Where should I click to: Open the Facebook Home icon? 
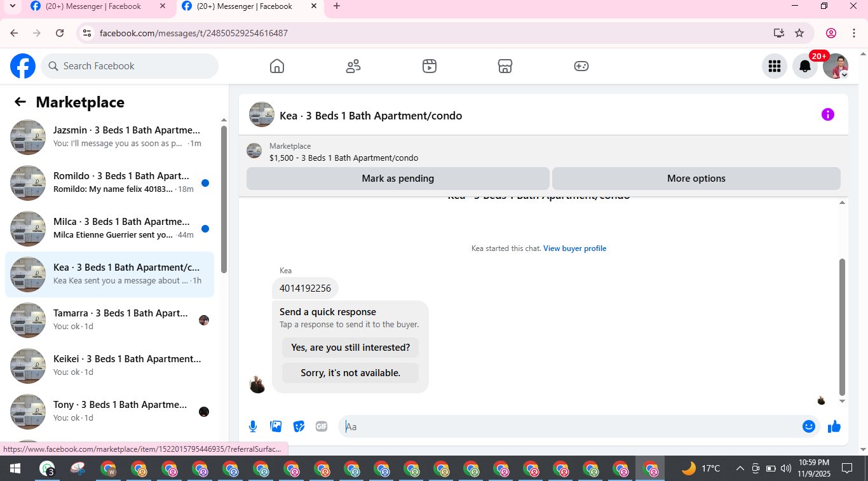(x=277, y=66)
